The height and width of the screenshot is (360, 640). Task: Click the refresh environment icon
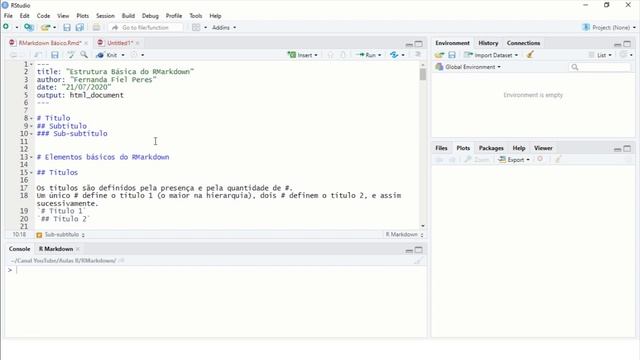624,55
